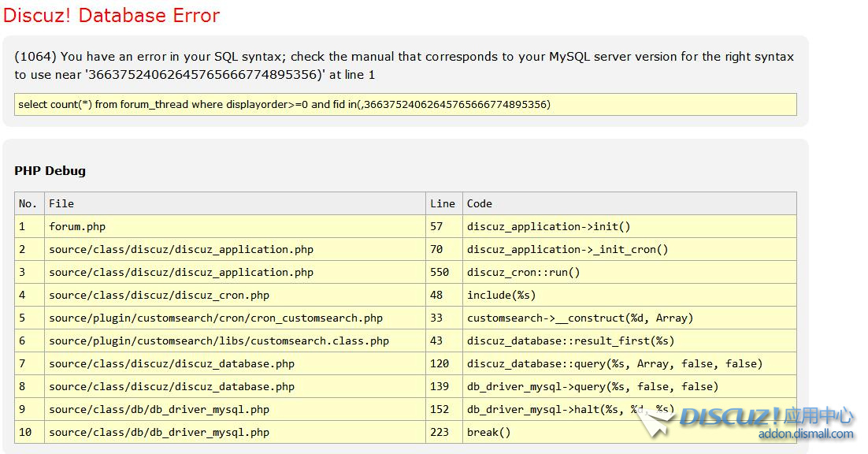Click the Line column header
Image resolution: width=868 pixels, height=454 pixels.
coord(443,203)
